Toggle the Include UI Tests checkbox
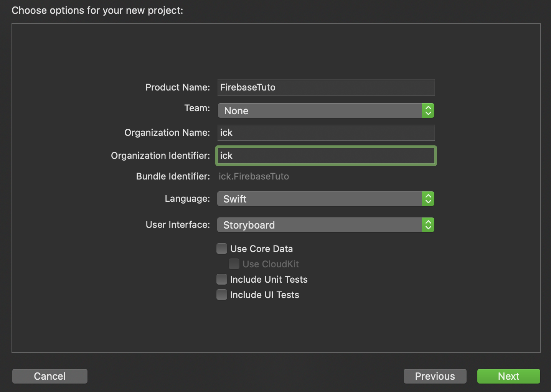Viewport: 551px width, 392px height. pyautogui.click(x=222, y=295)
